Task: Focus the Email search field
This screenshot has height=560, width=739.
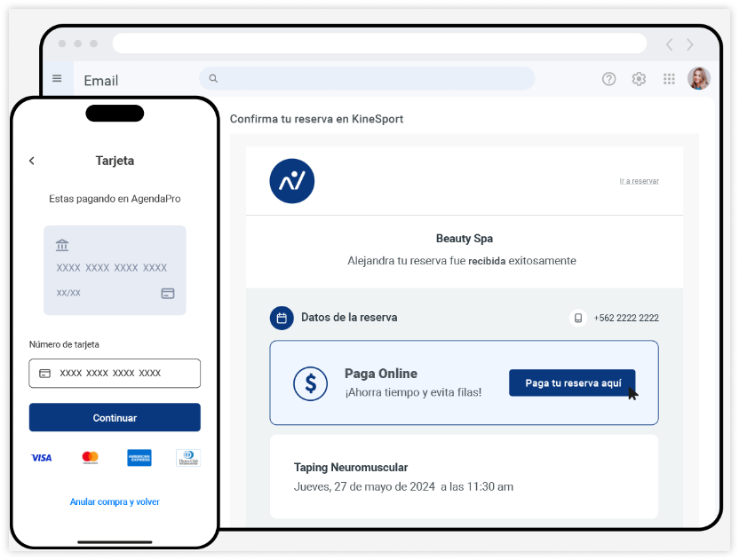Action: coord(367,78)
